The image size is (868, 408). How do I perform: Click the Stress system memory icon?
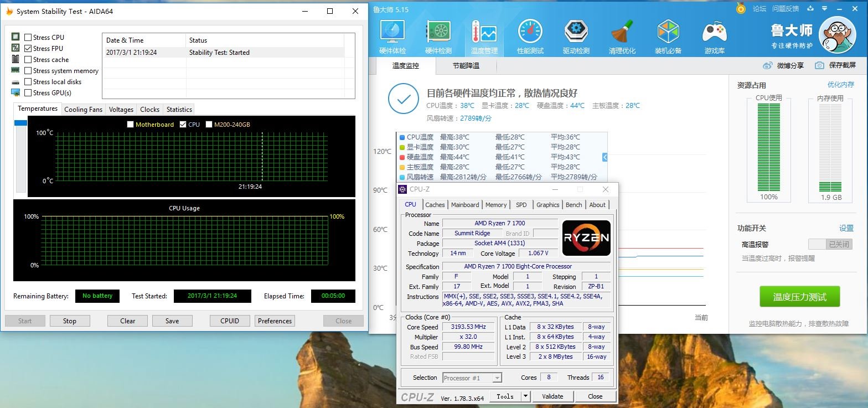click(x=15, y=70)
